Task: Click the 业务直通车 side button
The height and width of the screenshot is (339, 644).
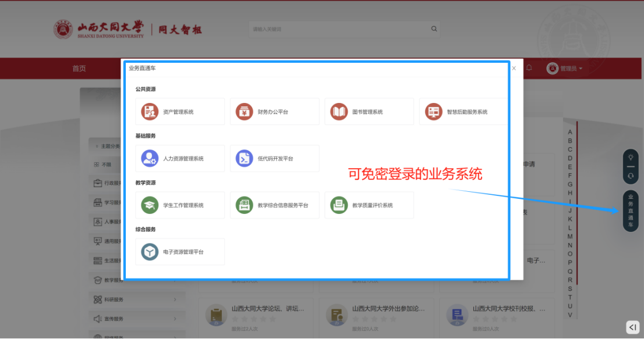Action: pos(631,210)
